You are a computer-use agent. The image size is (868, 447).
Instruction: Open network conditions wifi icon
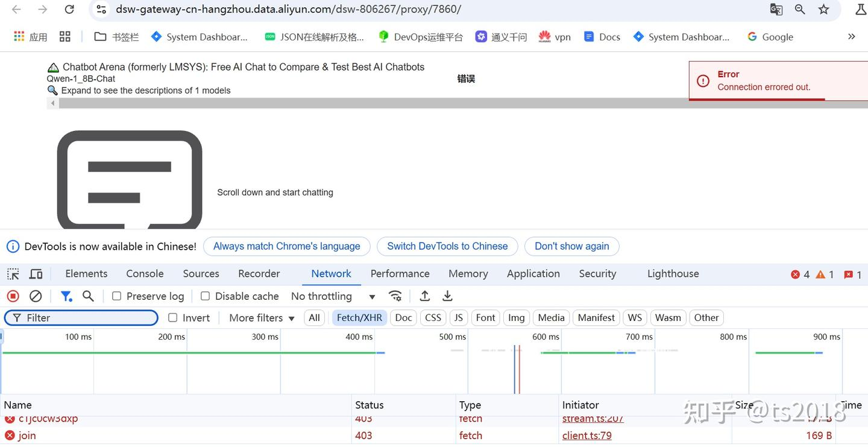point(395,296)
